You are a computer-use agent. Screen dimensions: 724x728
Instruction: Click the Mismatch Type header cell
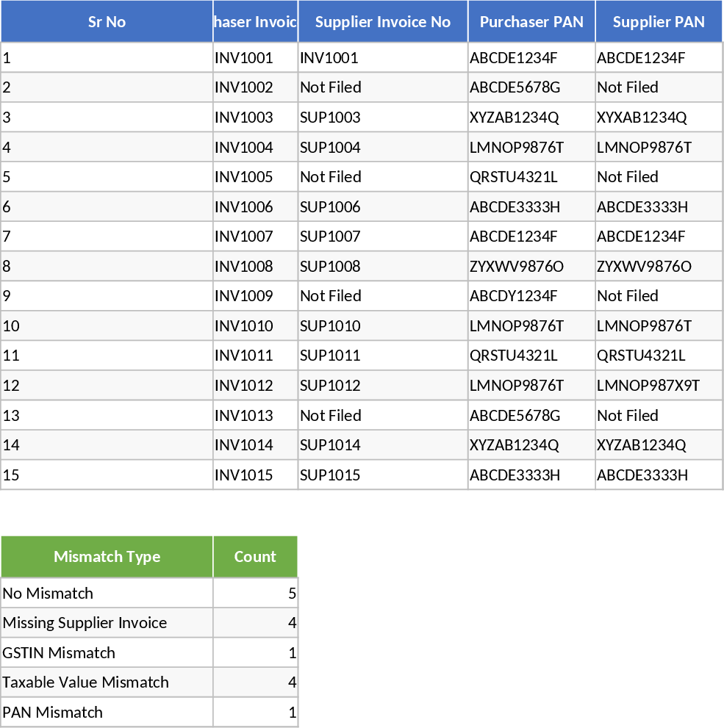[107, 556]
